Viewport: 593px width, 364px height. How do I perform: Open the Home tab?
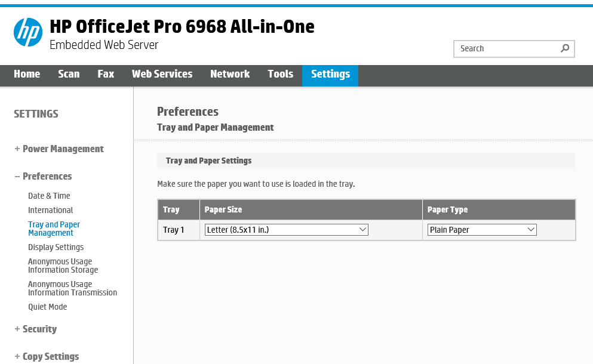tap(27, 75)
